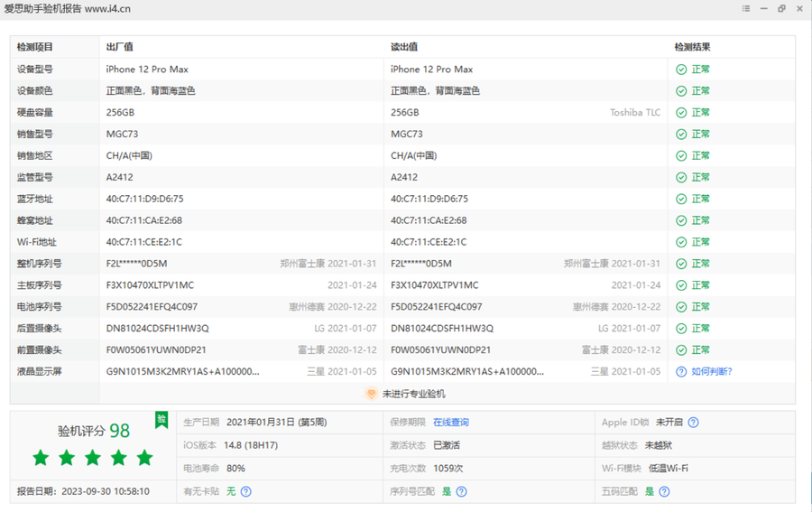
Task: Click 读出值 mainboard serial F3X10470XLTPV1MC
Action: (x=435, y=285)
